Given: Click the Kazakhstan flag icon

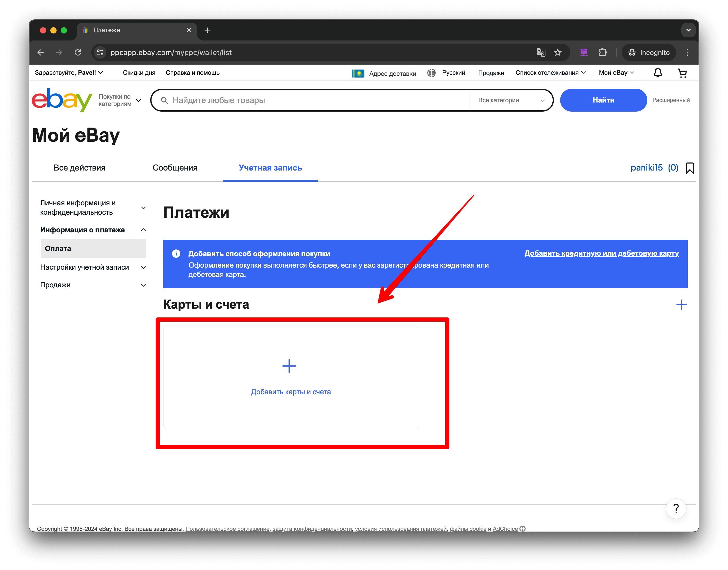Looking at the screenshot, I should (x=358, y=73).
